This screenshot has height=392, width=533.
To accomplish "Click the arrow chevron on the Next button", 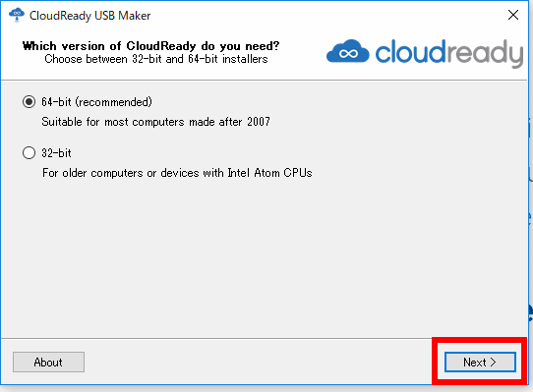I will tap(494, 363).
